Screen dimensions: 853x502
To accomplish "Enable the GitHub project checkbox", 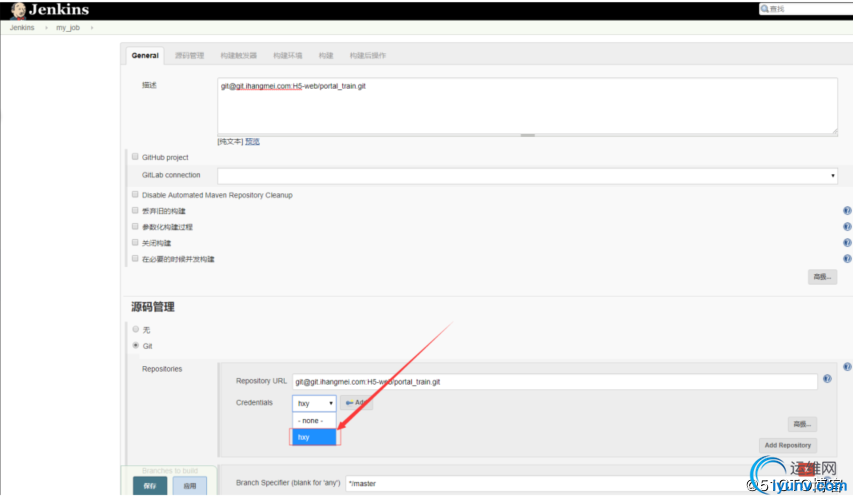I will click(x=135, y=157).
